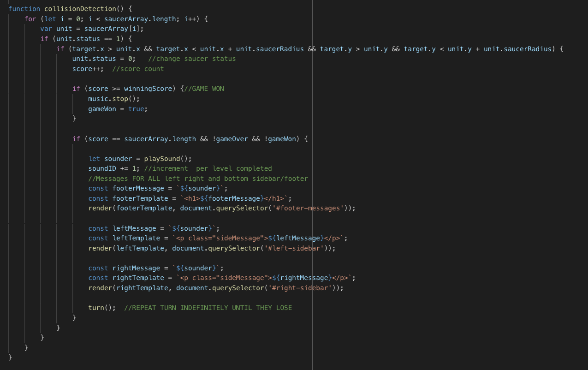This screenshot has width=588, height=370.
Task: Click 'rightMessage' in its const declaration
Action: 136,268
